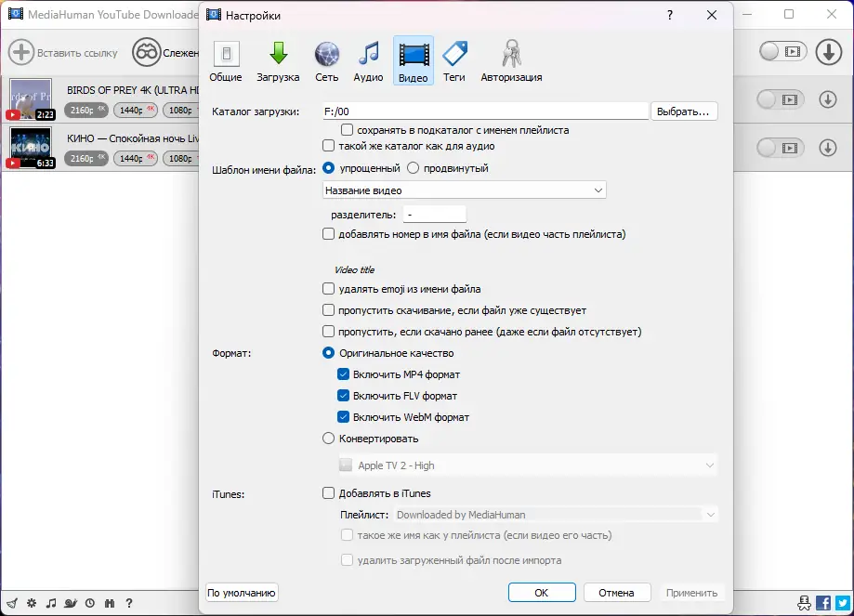Select the Видео settings tab
The width and height of the screenshot is (854, 616).
tap(413, 61)
